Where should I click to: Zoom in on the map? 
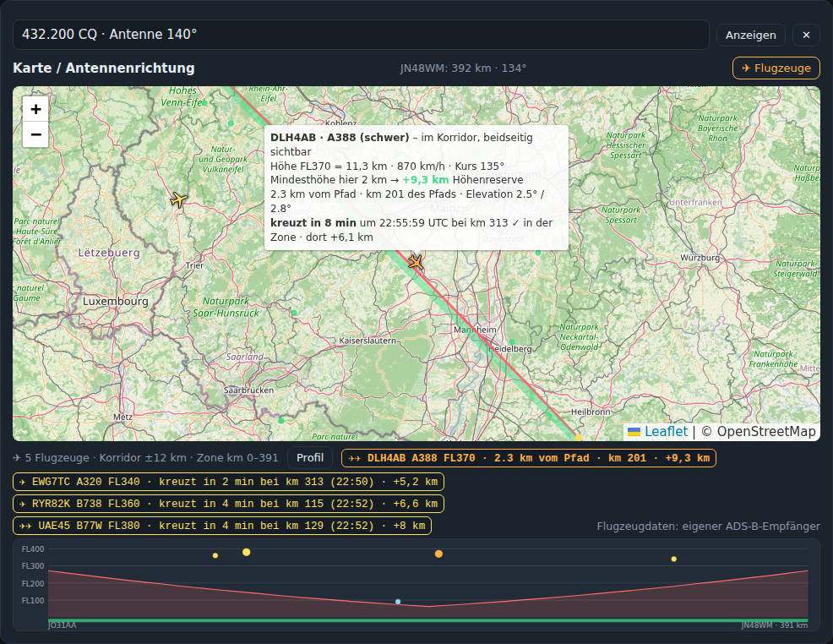coord(35,110)
